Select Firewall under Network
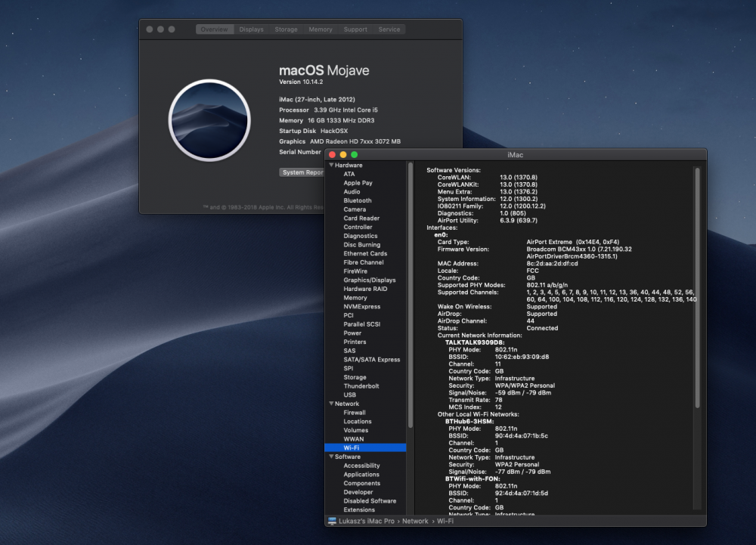Image resolution: width=756 pixels, height=545 pixels. tap(355, 413)
